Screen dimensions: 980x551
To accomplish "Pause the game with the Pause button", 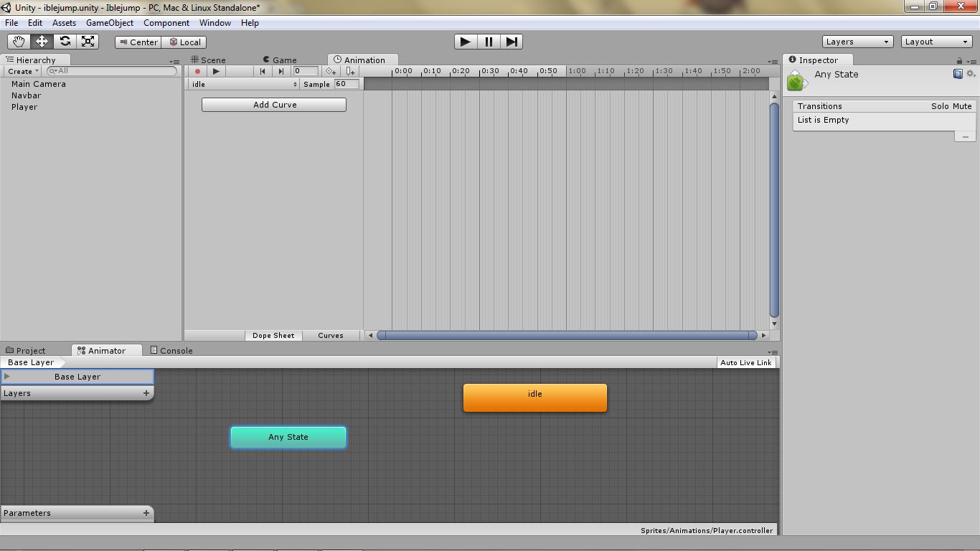I will [489, 42].
